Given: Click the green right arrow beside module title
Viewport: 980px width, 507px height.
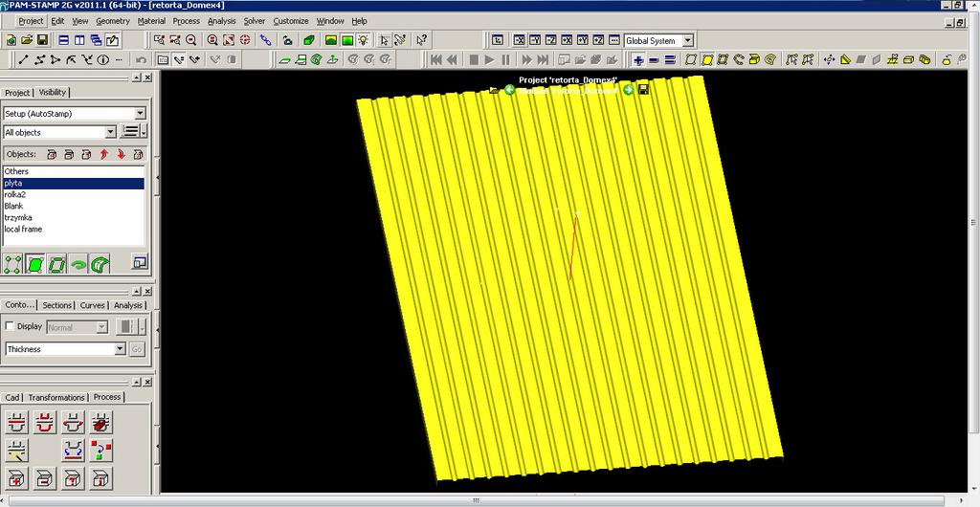Looking at the screenshot, I should coord(628,90).
